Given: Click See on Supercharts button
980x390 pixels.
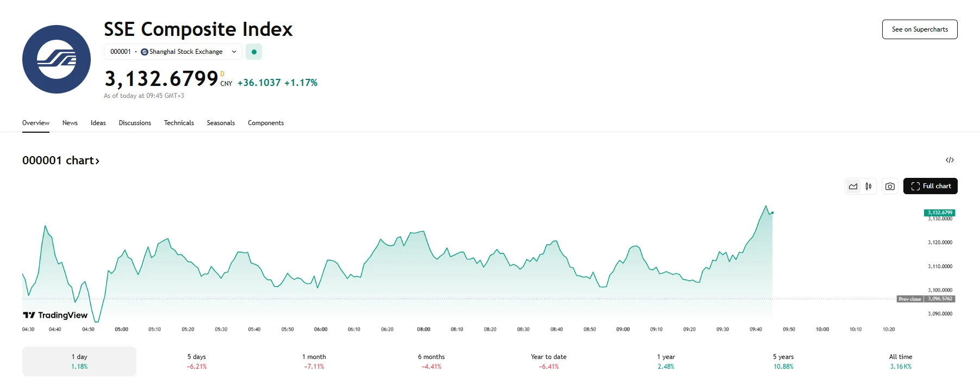Looking at the screenshot, I should click(920, 29).
